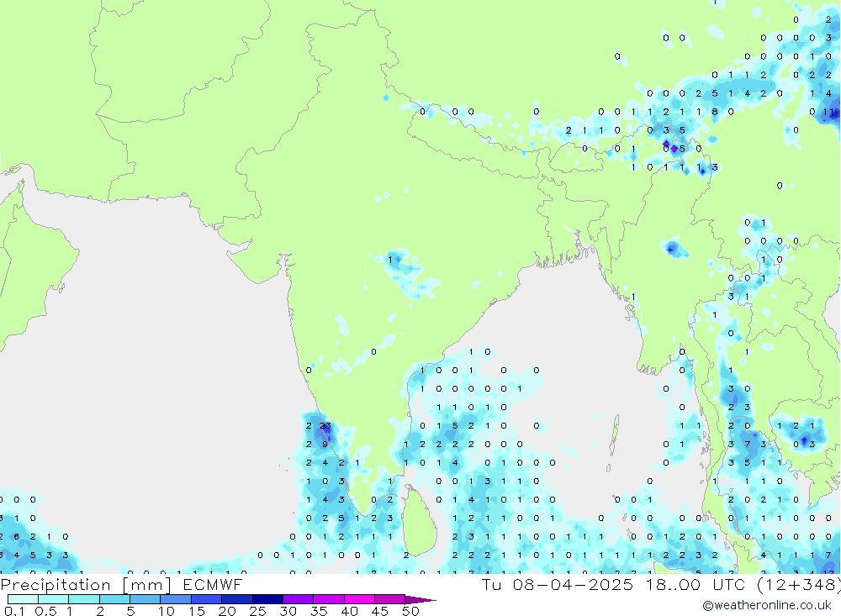Click the '11' value at the right edge
This screenshot has height=616, width=841.
829,112
